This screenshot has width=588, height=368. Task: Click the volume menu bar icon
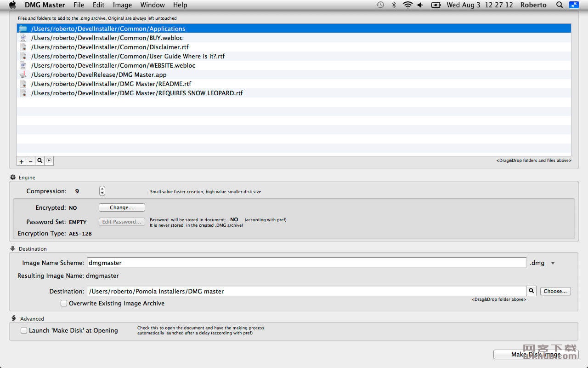pos(420,5)
